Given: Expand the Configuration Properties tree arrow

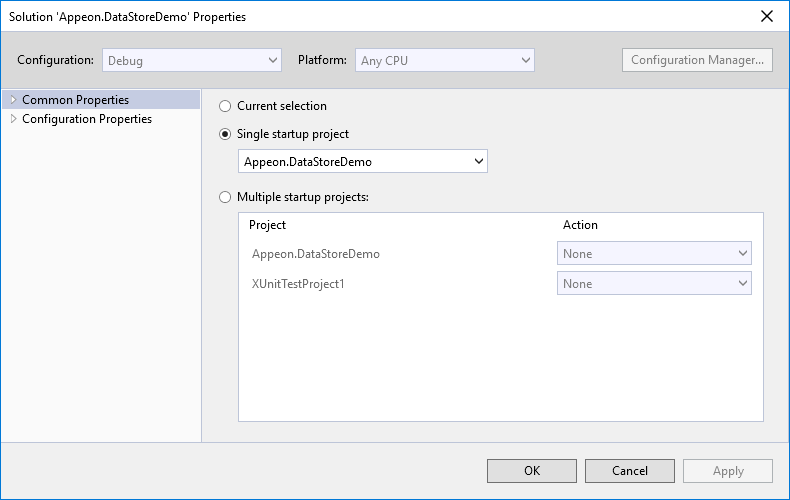Looking at the screenshot, I should point(14,119).
